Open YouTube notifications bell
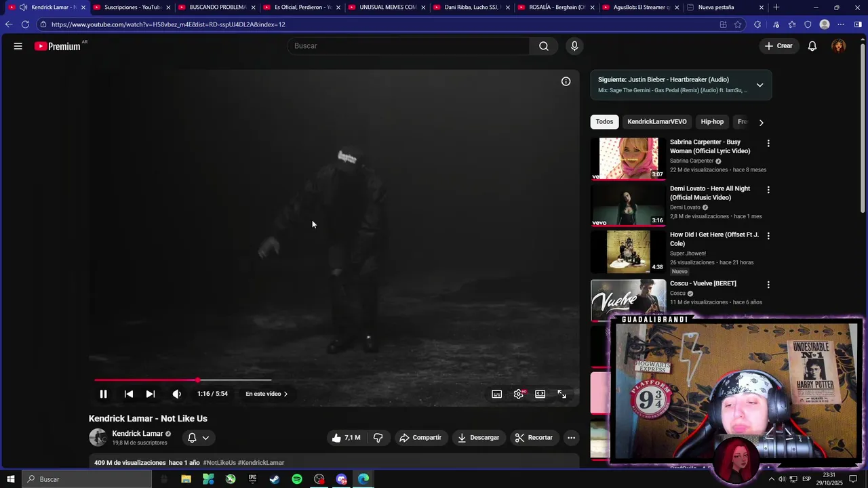 pos(812,46)
